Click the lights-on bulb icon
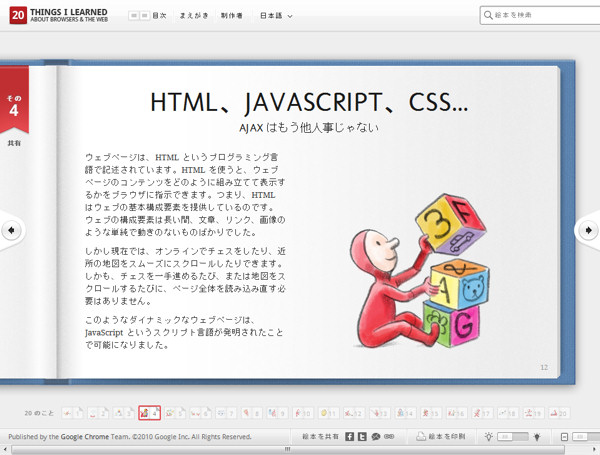This screenshot has width=600, height=455. 488,437
